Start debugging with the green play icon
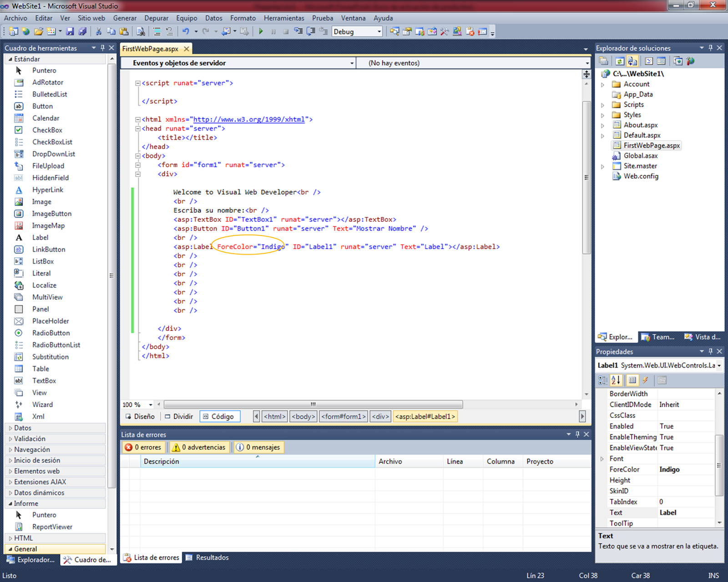Image resolution: width=728 pixels, height=582 pixels. pyautogui.click(x=261, y=31)
